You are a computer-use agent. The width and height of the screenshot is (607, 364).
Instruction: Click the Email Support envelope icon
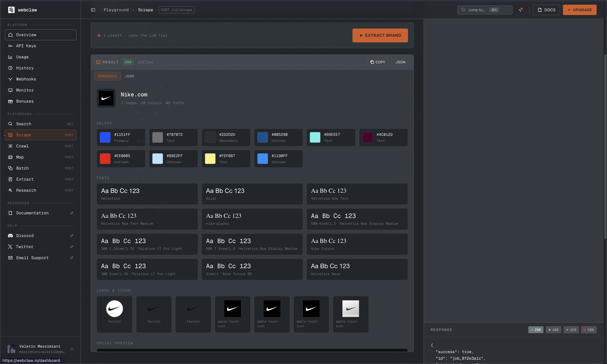[x=10, y=258]
